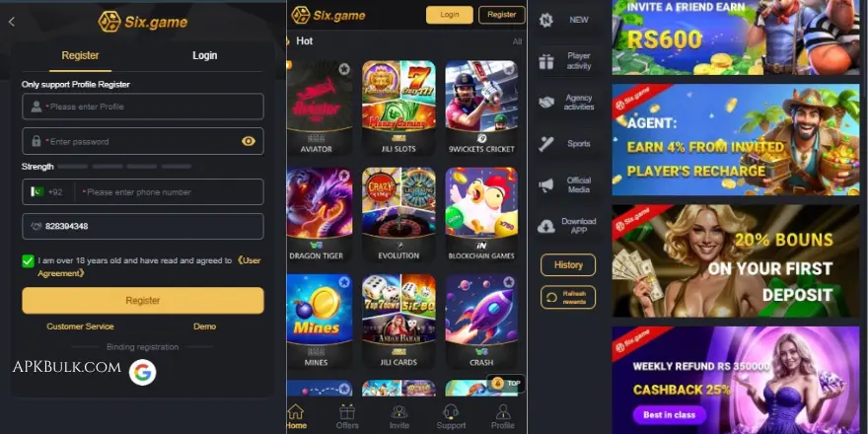
Task: Toggle the user agreement checkbox
Action: point(29,261)
